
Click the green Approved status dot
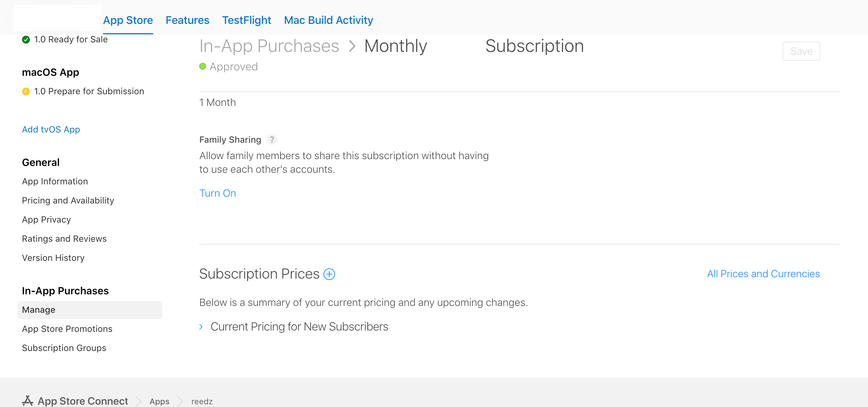pos(203,67)
